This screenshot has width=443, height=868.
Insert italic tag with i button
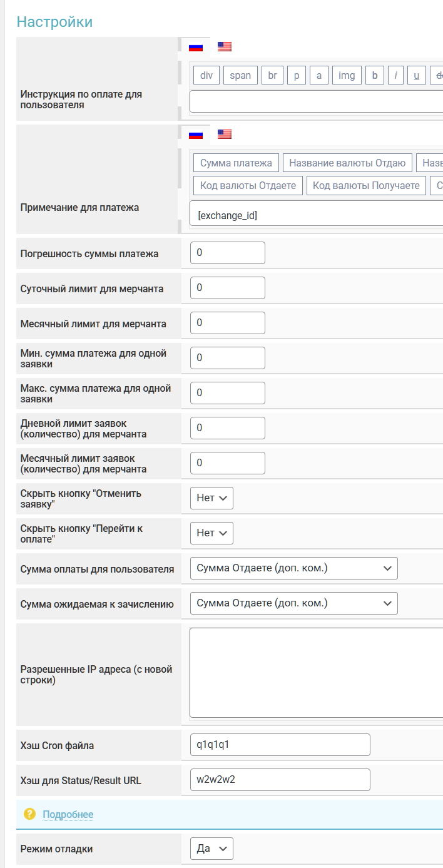395,76
